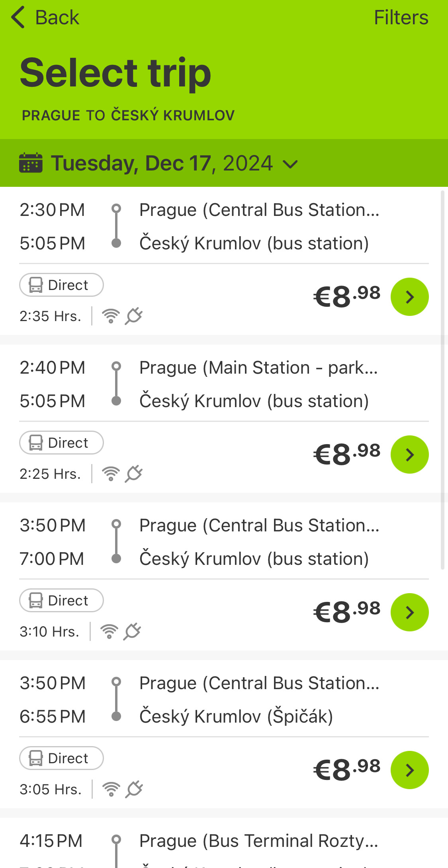Tap the €8.98 price on the 3:50–7:00 PM trip
The height and width of the screenshot is (868, 448).
[346, 612]
